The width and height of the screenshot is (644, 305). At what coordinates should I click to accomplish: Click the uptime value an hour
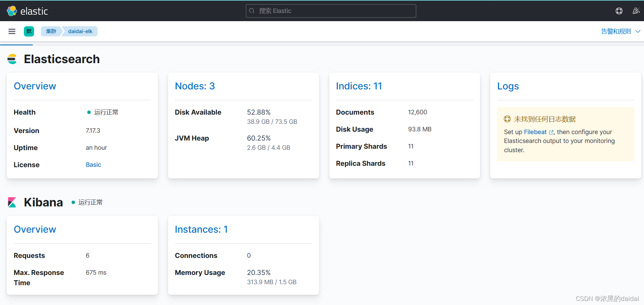96,148
